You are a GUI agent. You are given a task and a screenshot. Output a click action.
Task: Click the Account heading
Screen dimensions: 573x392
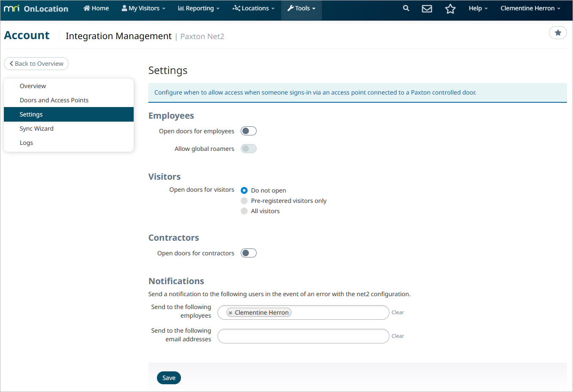27,35
